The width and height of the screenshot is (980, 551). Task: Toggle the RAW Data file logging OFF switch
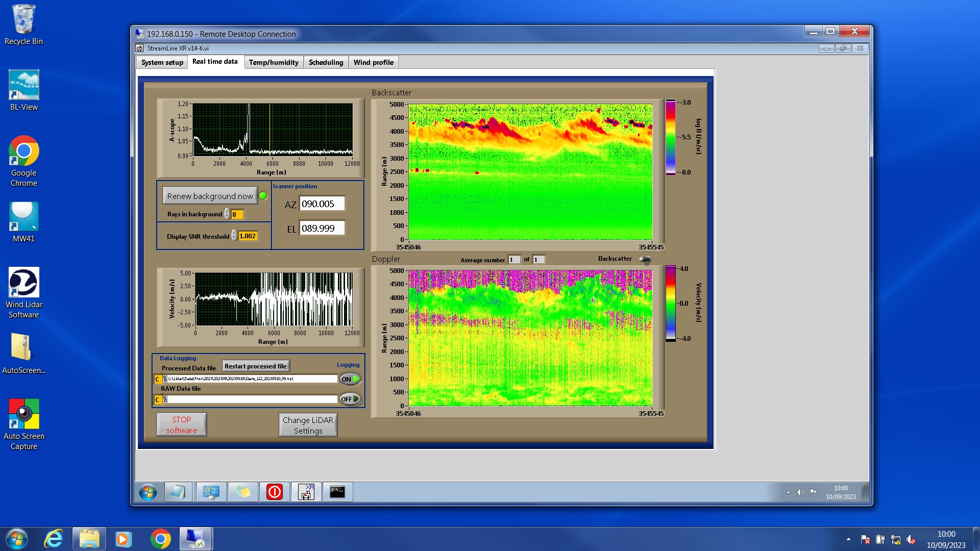tap(350, 399)
